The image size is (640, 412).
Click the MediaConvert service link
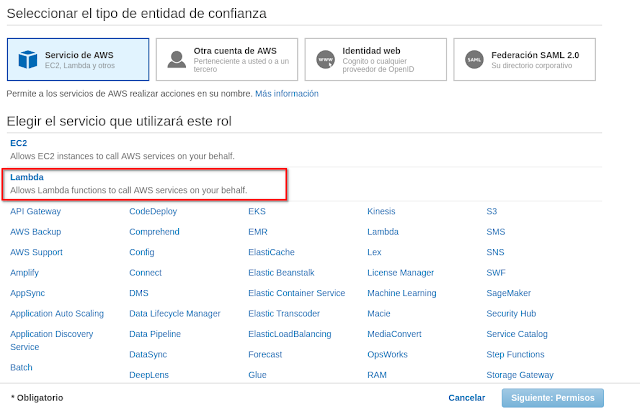pos(394,334)
